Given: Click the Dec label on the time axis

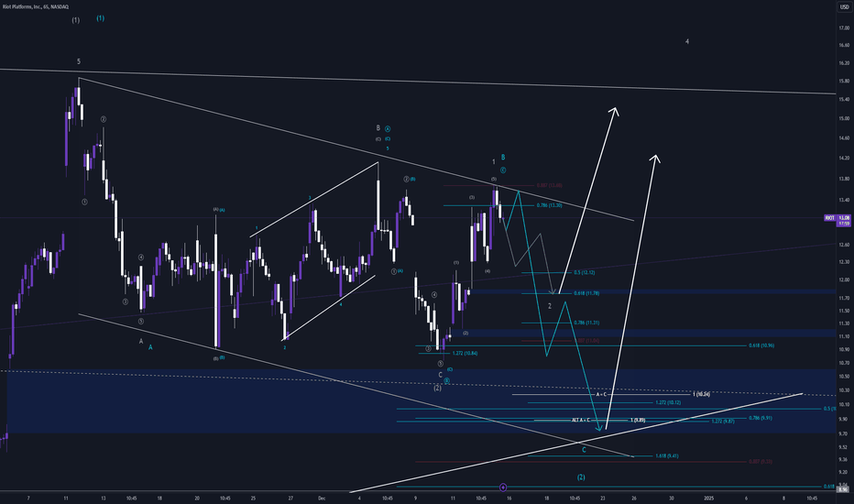Looking at the screenshot, I should tap(322, 498).
